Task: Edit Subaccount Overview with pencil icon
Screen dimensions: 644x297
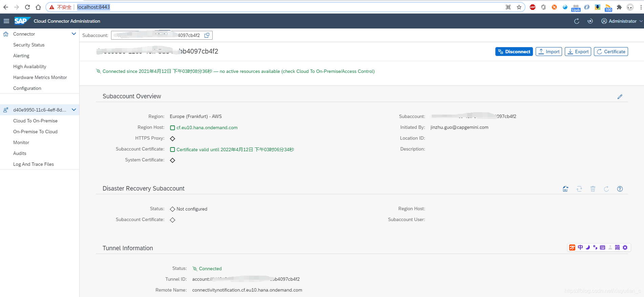Action: 620,97
